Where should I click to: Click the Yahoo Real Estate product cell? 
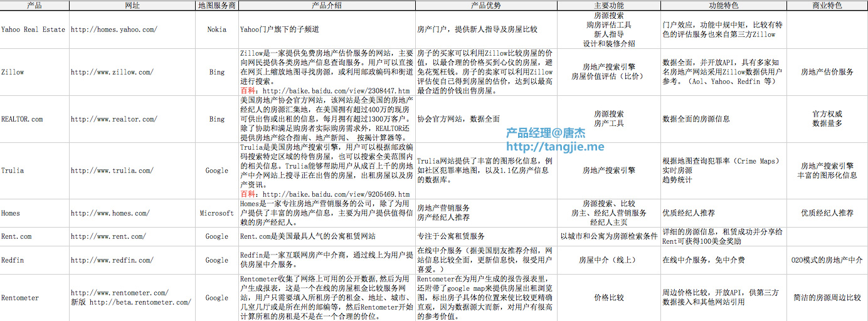[x=34, y=29]
